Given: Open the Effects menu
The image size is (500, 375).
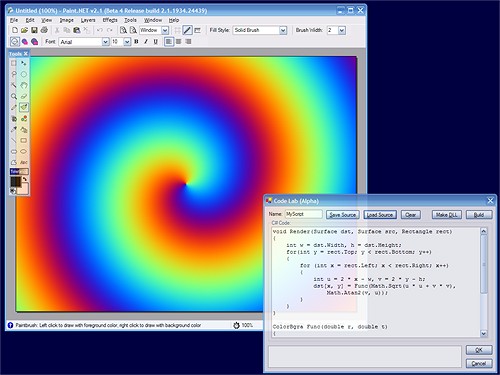Looking at the screenshot, I should [x=110, y=20].
